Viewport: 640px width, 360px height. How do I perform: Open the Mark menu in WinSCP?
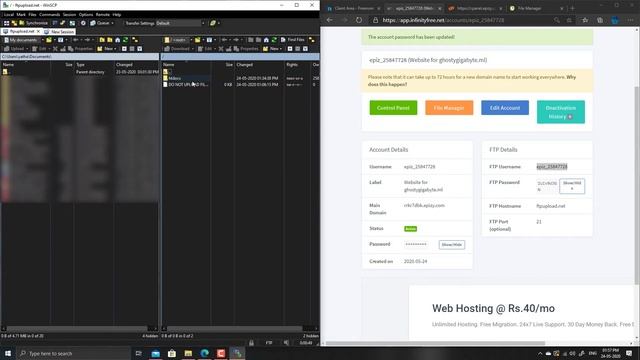[21, 15]
